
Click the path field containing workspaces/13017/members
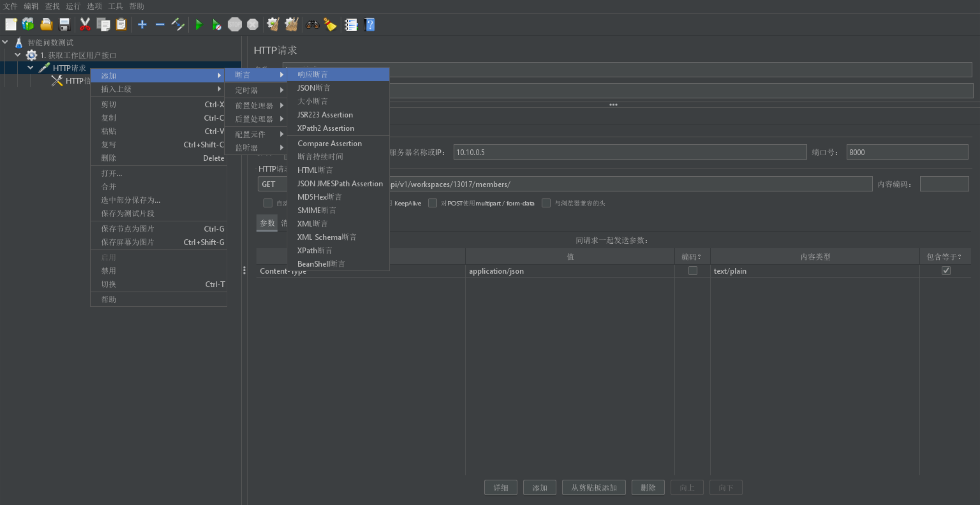(631, 184)
